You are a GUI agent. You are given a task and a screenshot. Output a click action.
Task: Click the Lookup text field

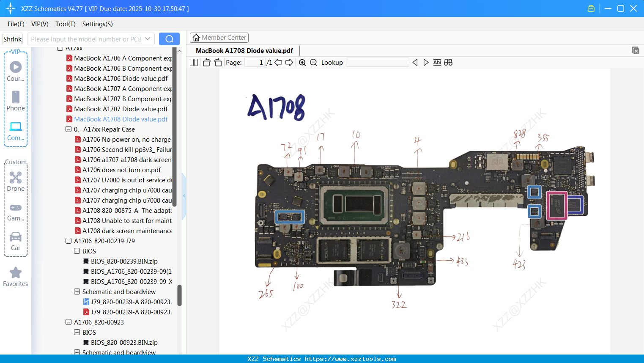tap(378, 63)
